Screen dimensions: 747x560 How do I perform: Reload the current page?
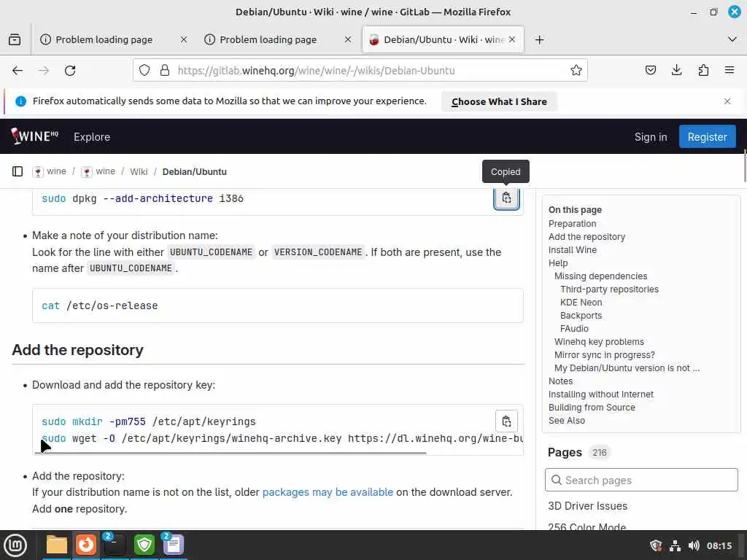(x=70, y=71)
